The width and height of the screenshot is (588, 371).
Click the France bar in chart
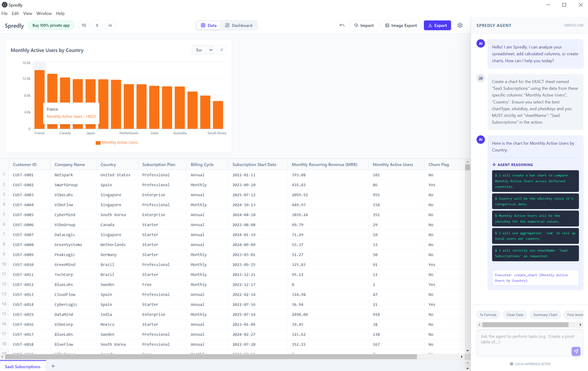click(40, 99)
